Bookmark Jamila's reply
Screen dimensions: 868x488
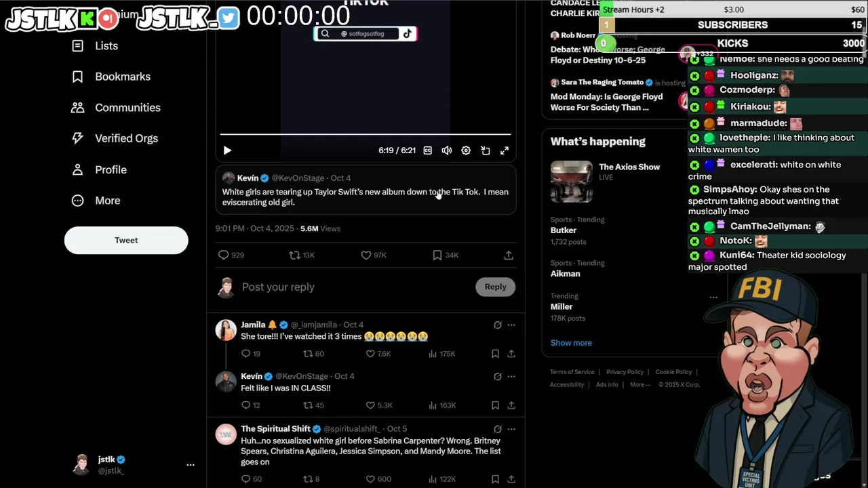coord(495,354)
